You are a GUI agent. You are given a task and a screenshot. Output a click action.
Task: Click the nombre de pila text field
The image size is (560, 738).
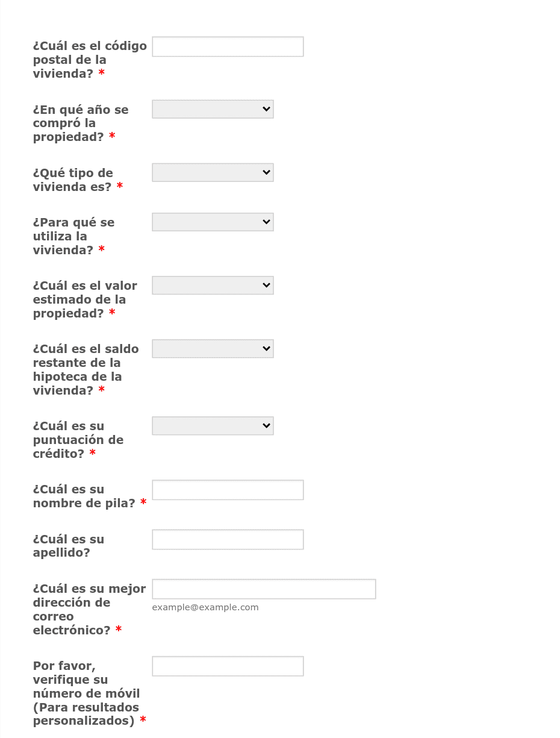click(x=228, y=490)
